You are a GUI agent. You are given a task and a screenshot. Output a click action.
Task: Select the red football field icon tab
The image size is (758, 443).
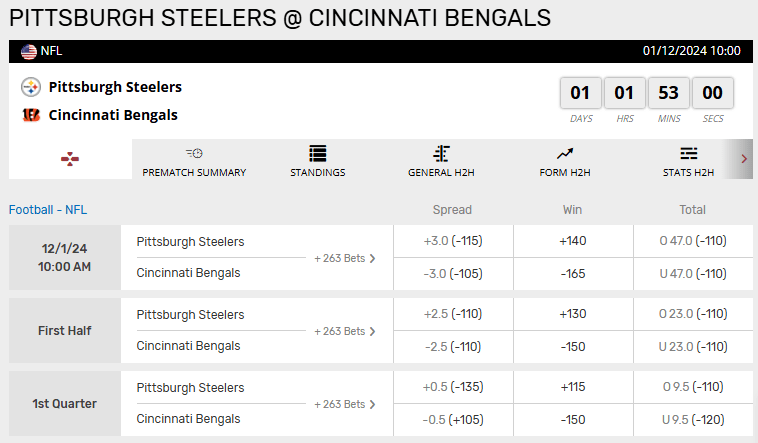tap(69, 159)
